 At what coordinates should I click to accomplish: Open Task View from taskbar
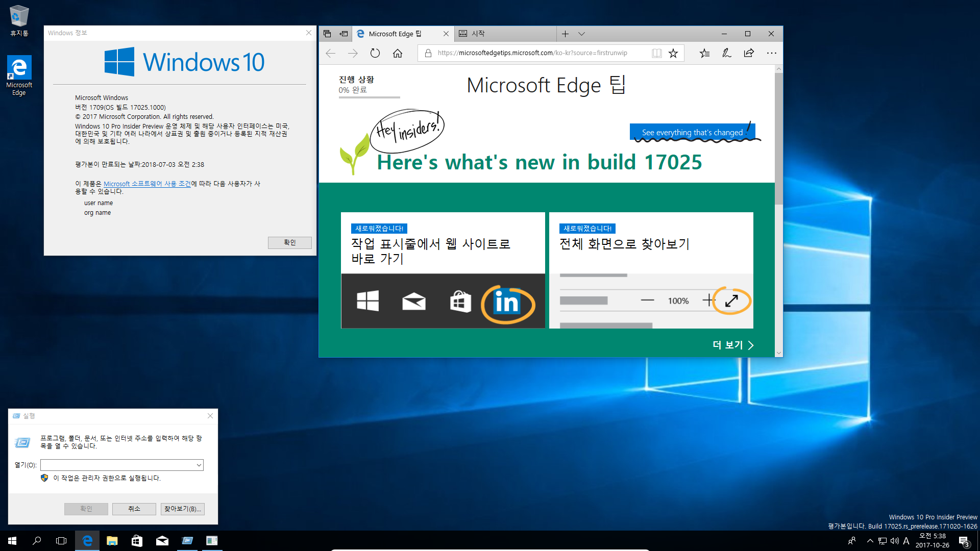61,541
